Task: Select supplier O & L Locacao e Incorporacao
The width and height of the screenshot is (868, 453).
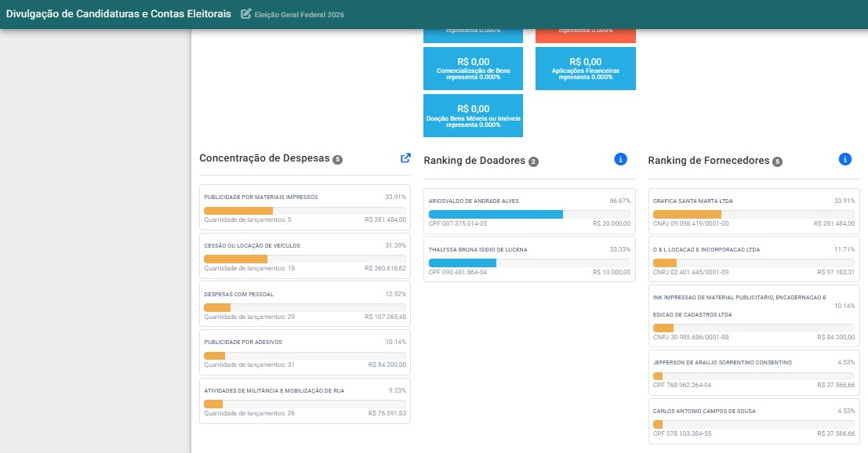Action: coord(754,259)
